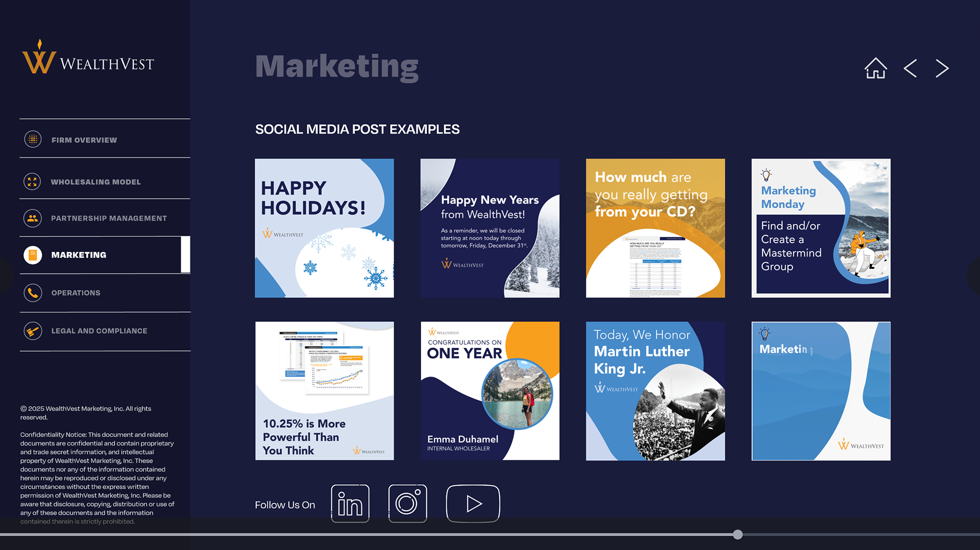
Task: Open Firm Overview section
Action: click(105, 139)
